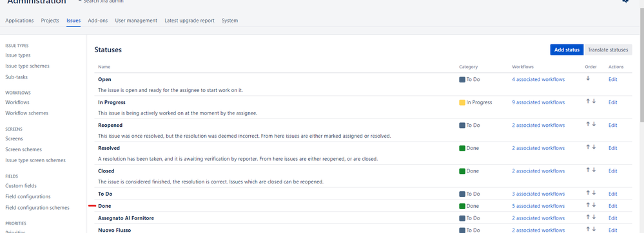Open the Add-ons tab
Screen dimensions: 644x233
[98, 21]
